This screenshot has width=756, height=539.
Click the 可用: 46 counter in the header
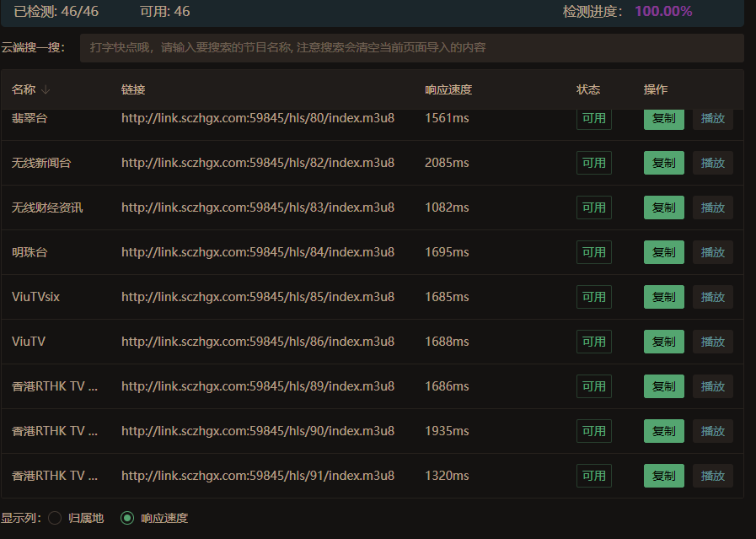pyautogui.click(x=164, y=12)
